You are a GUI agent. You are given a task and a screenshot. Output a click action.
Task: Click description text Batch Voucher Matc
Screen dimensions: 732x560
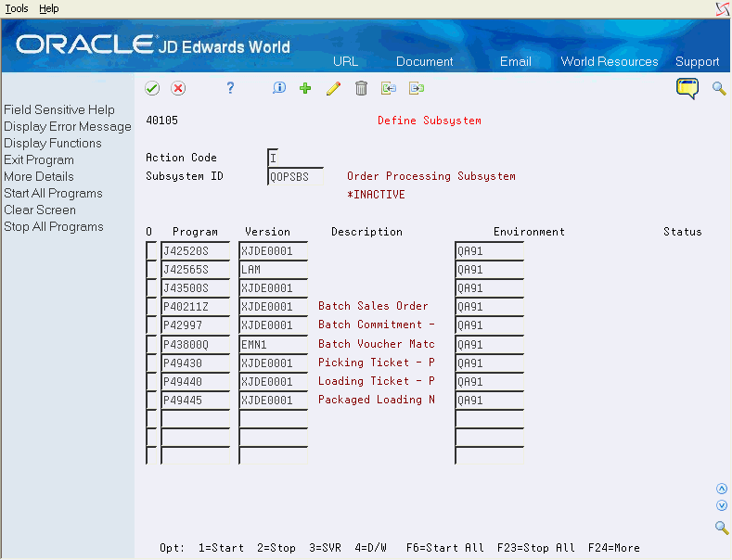377,344
